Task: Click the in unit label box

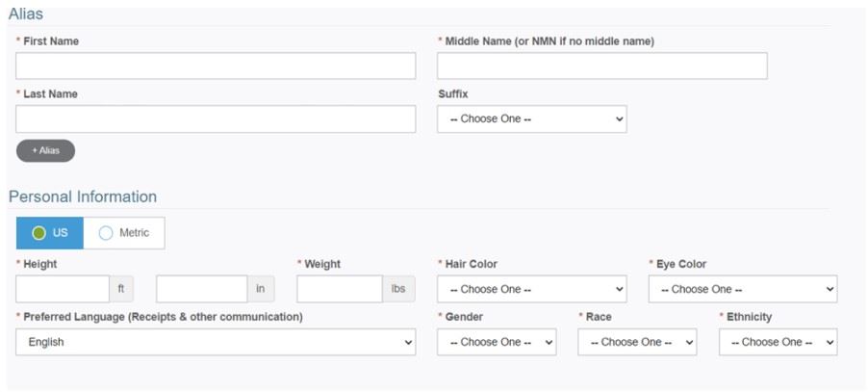Action: pos(260,289)
